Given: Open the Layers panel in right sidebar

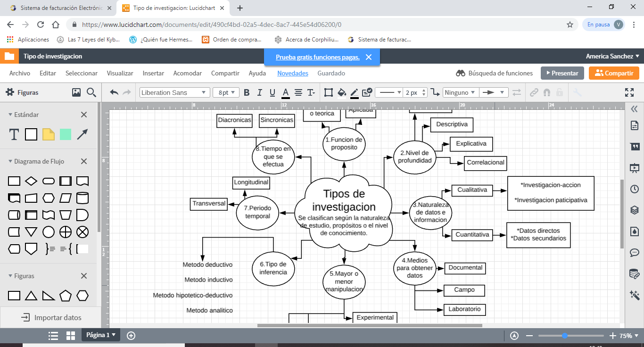Looking at the screenshot, I should pos(634,210).
